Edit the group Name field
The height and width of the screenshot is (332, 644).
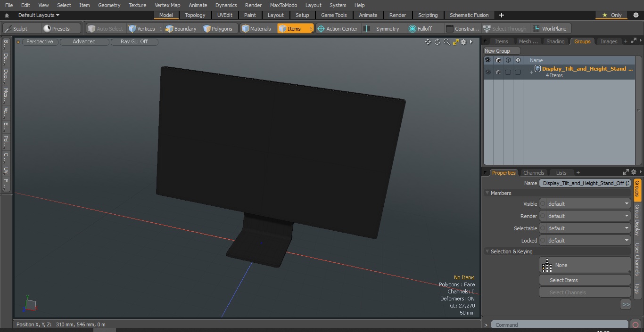coord(585,183)
